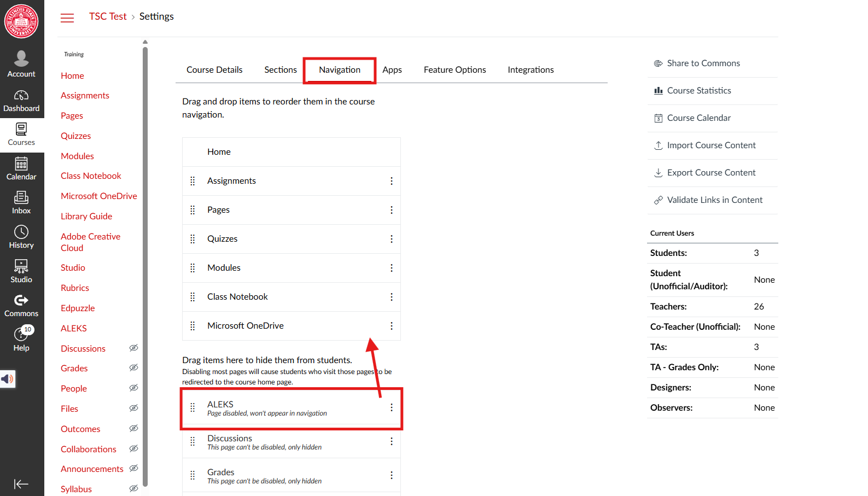Open the three-dot menu for ALEKS
868x496 pixels.
click(391, 407)
